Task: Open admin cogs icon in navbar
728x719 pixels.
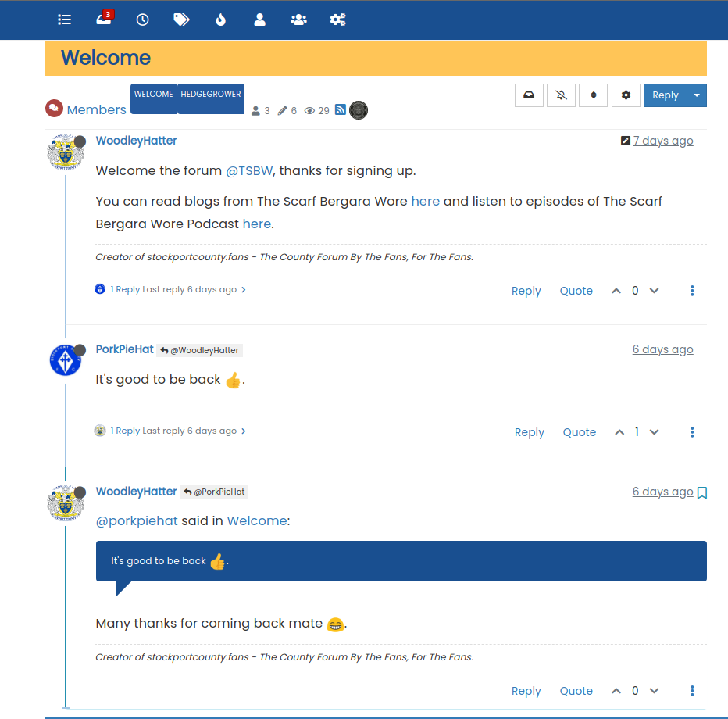Action: pyautogui.click(x=337, y=20)
